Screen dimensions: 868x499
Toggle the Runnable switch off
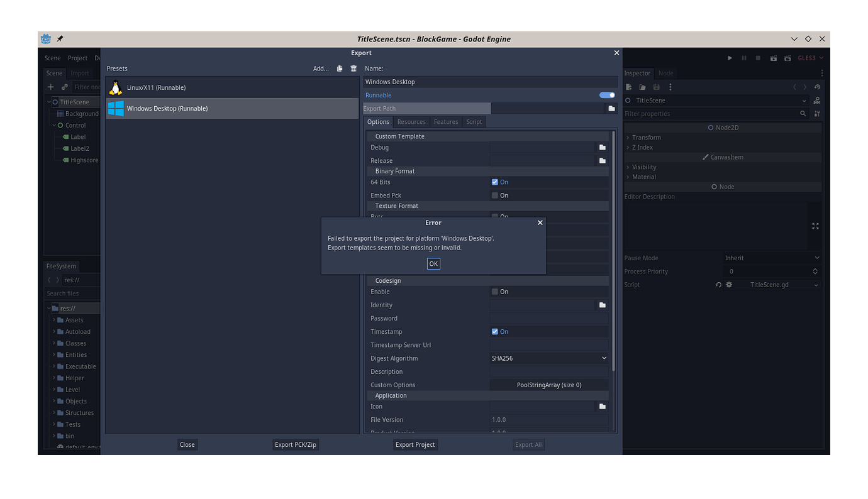pyautogui.click(x=606, y=95)
